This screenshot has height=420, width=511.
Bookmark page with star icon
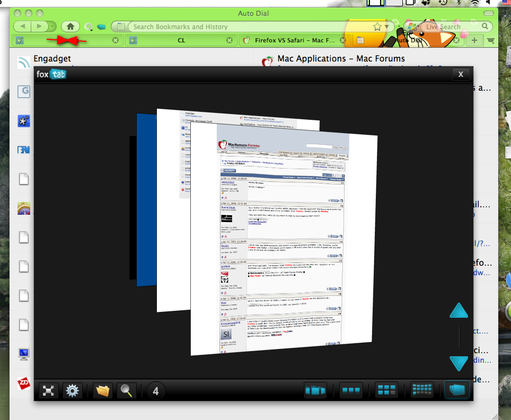[377, 27]
